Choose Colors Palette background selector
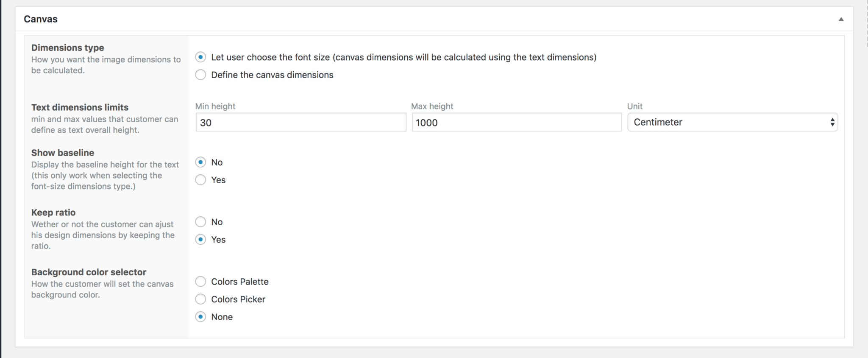Image resolution: width=868 pixels, height=358 pixels. click(x=200, y=282)
